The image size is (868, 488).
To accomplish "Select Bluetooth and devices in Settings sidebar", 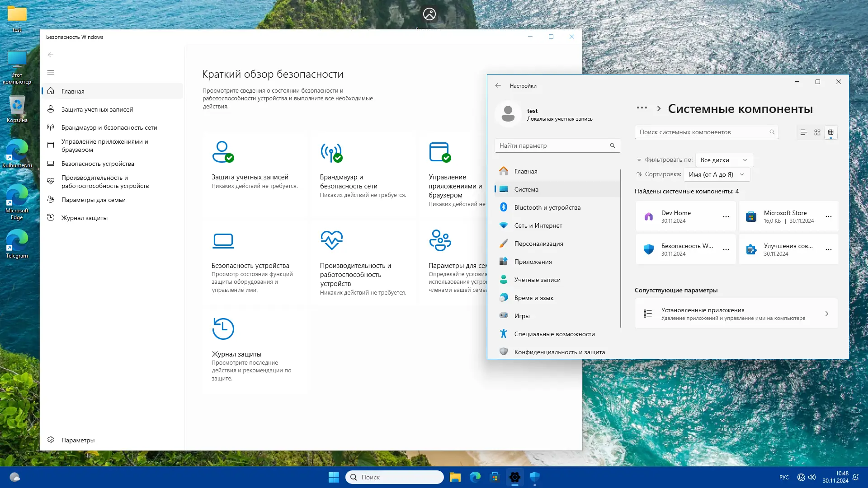I will 547,207.
